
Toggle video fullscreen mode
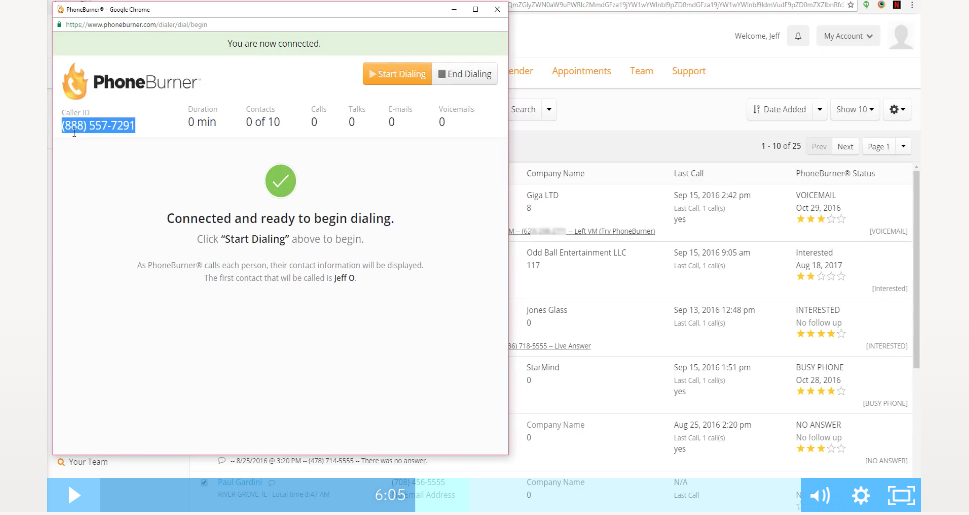click(901, 495)
